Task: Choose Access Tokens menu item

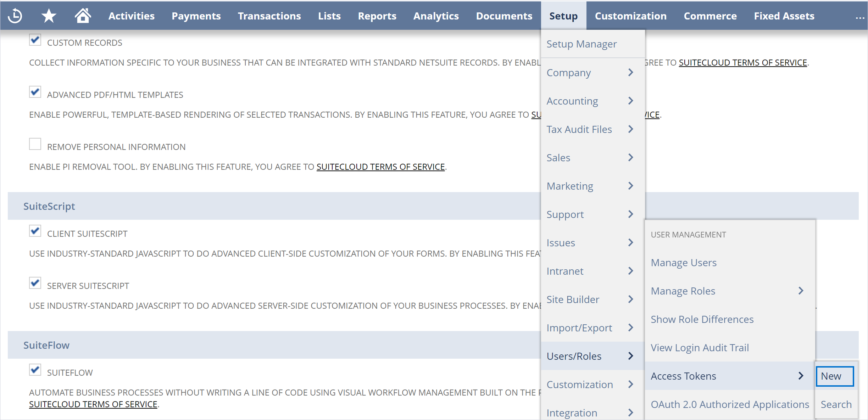Action: point(730,376)
